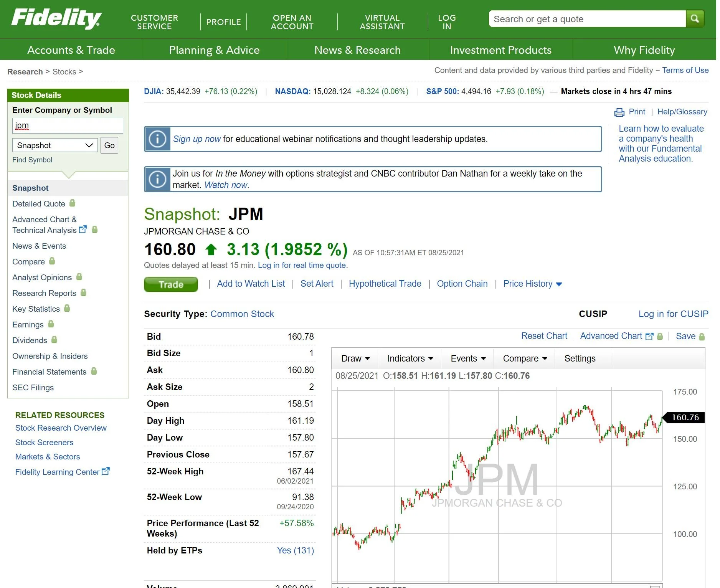
Task: Click external link icon after Fidelity Learning Center
Action: (x=106, y=471)
